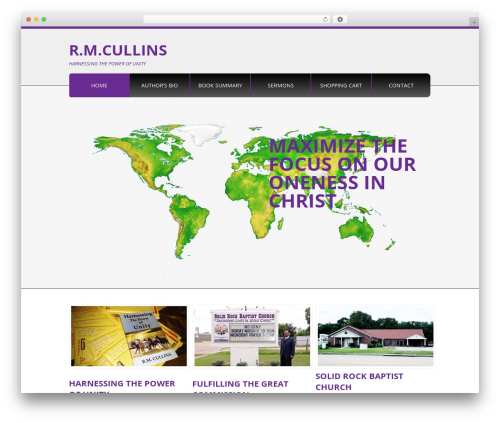Open Fulfilling the Great Commission heading link
500x423 pixels.
[240, 387]
